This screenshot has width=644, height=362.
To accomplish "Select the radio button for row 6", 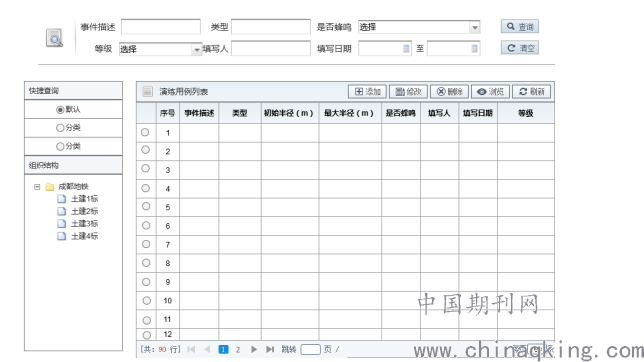I will [x=146, y=225].
